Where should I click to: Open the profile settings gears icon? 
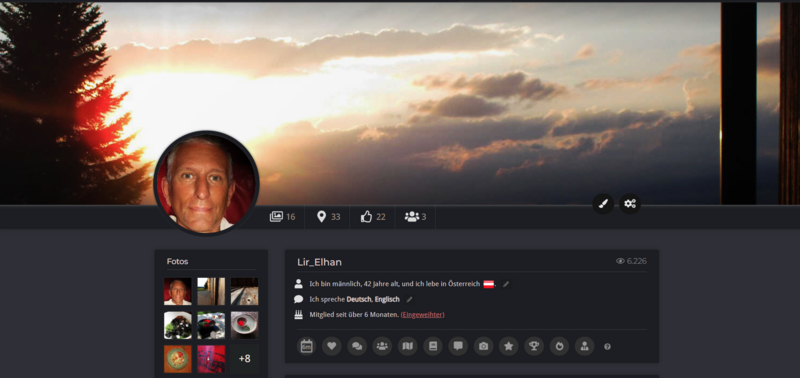tap(630, 204)
